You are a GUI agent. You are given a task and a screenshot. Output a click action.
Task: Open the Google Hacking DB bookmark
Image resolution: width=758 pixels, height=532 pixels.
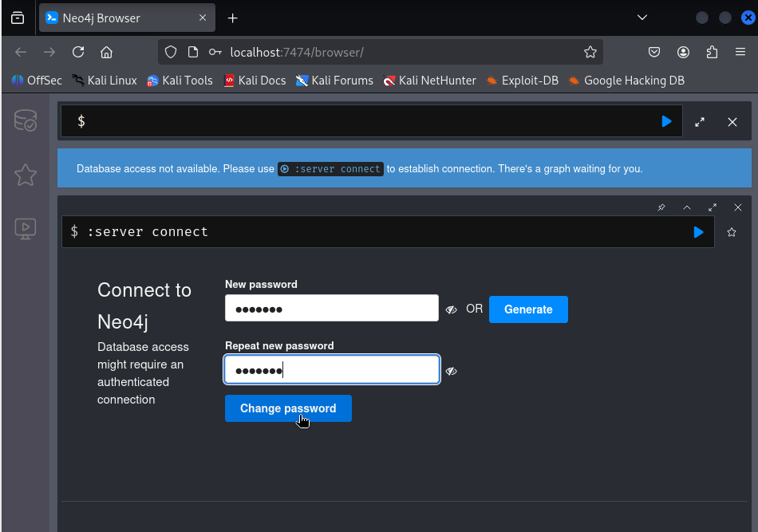click(x=626, y=81)
